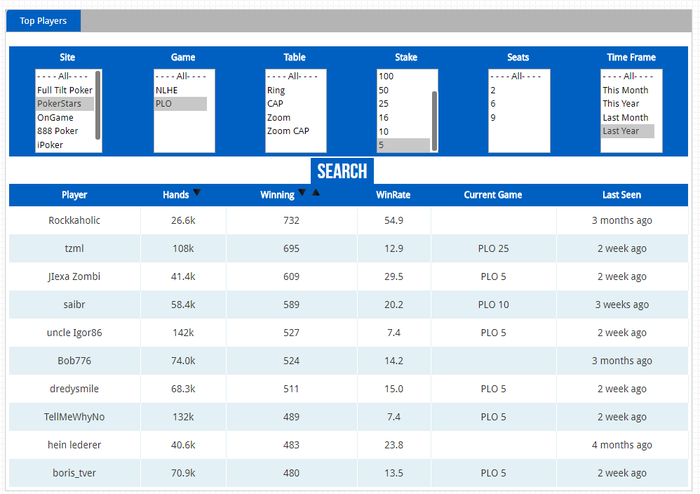Choose All option in Time Frame list
Screen dimensions: 700x494
pyautogui.click(x=628, y=76)
